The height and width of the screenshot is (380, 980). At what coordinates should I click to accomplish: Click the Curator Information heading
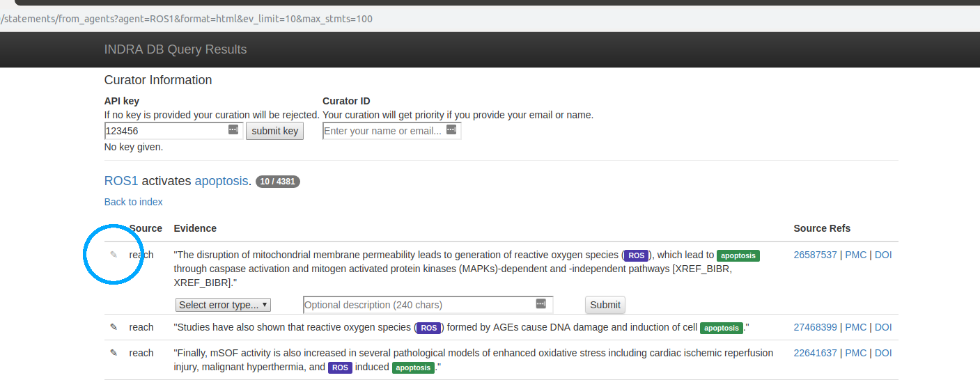pyautogui.click(x=158, y=80)
